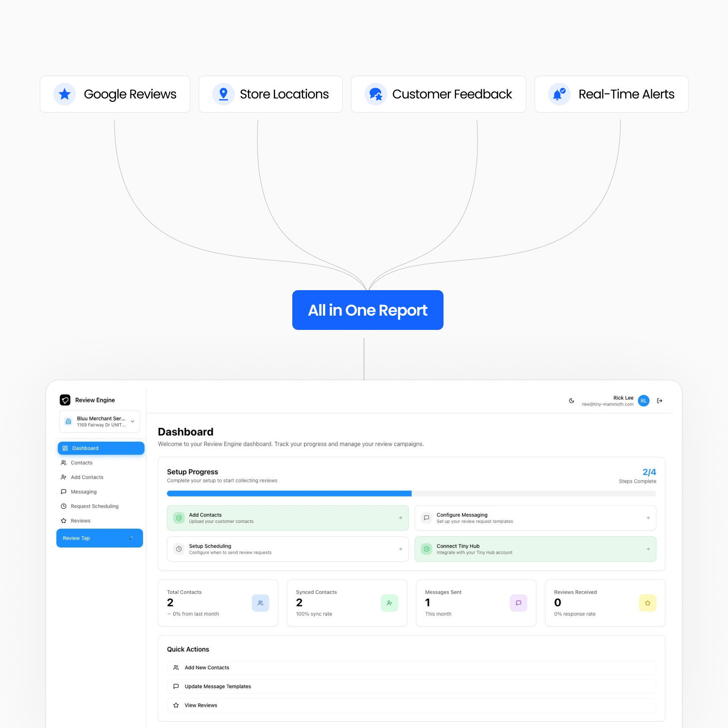The image size is (728, 728).
Task: Click Add New Contacts quick action
Action: [411, 668]
